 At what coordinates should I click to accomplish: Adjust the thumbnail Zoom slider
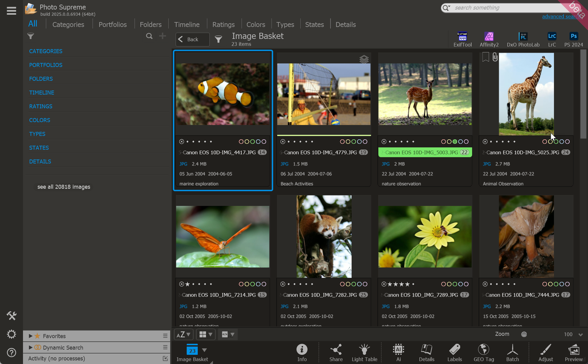coord(524,334)
